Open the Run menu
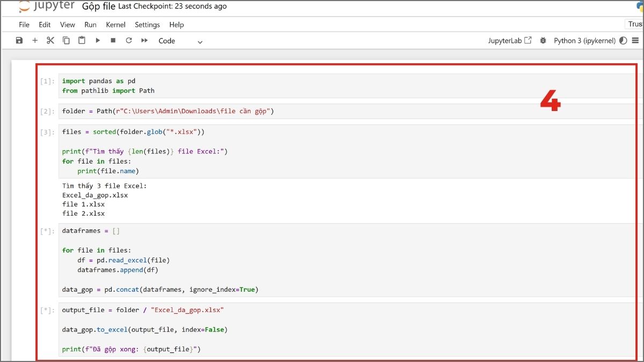 (x=91, y=25)
